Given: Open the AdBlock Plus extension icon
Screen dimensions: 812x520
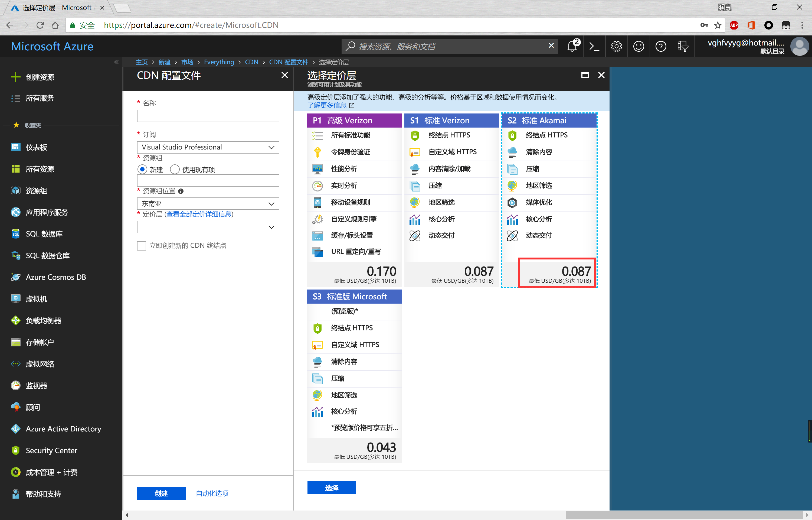Looking at the screenshot, I should pyautogui.click(x=734, y=25).
